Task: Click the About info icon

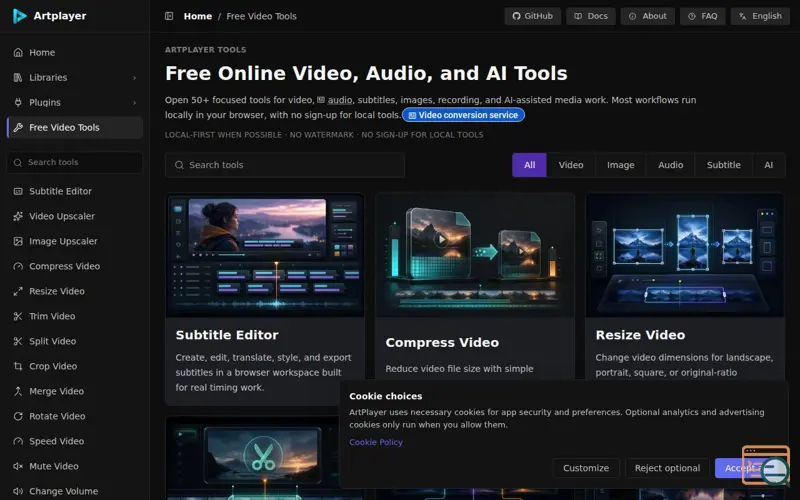Action: 633,16
